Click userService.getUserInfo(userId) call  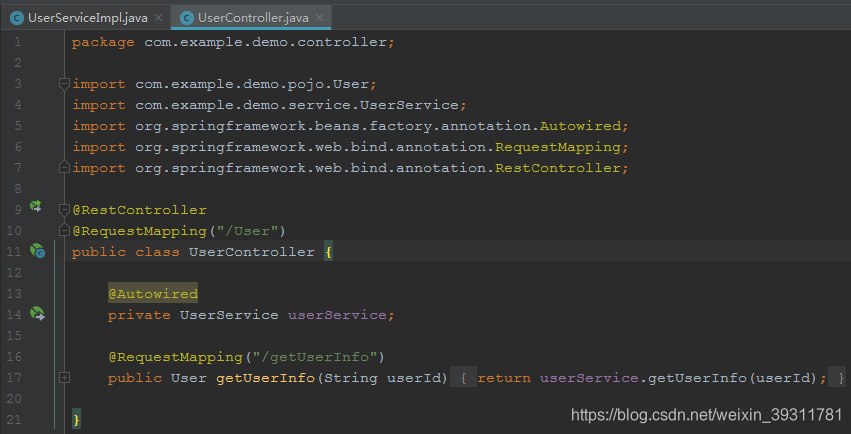pyautogui.click(x=679, y=378)
